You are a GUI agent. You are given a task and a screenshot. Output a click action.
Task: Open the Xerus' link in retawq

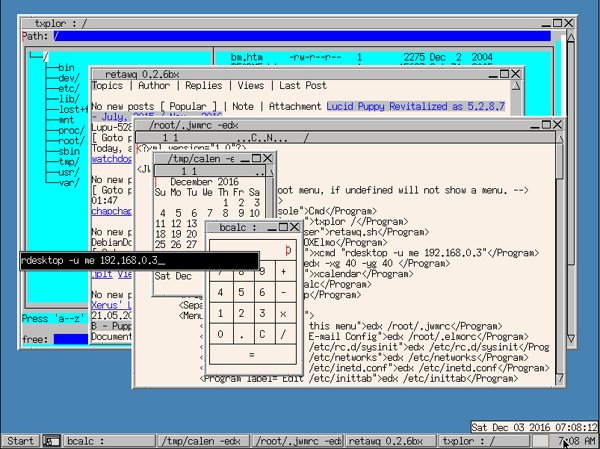tap(111, 305)
